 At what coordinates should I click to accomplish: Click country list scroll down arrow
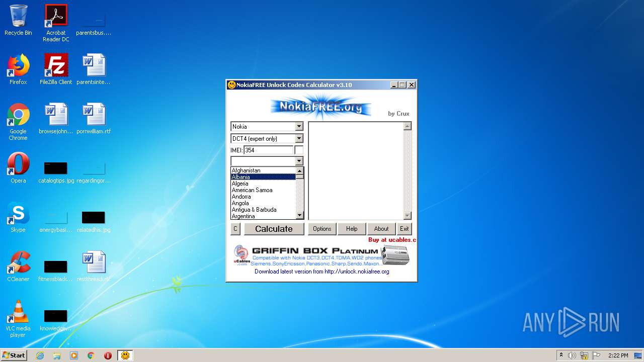[x=300, y=215]
